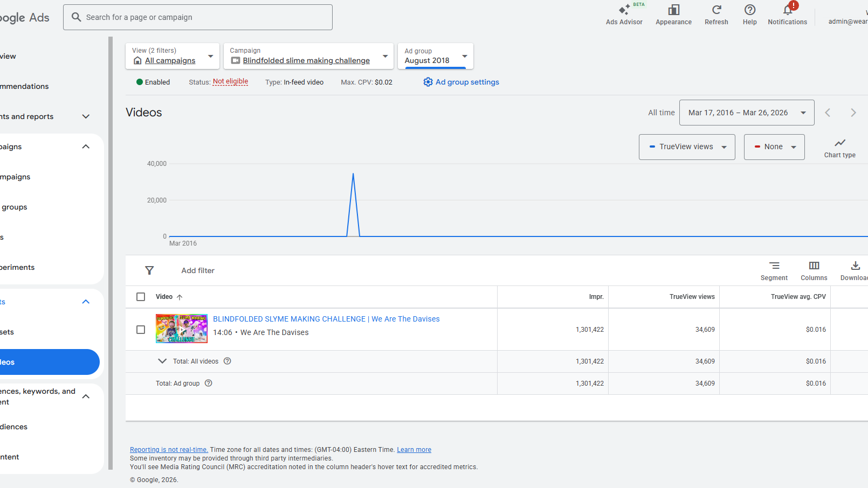Click the sidebar vertical scrollbar
Screen dimensions: 868x488
tap(111, 253)
